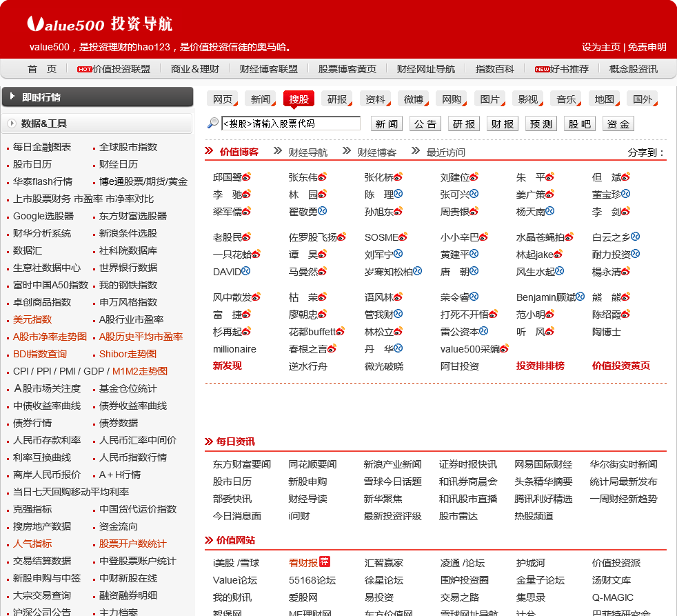The height and width of the screenshot is (616, 677).
Task: Open the 每日金融图表 sidebar link
Action: coord(42,147)
